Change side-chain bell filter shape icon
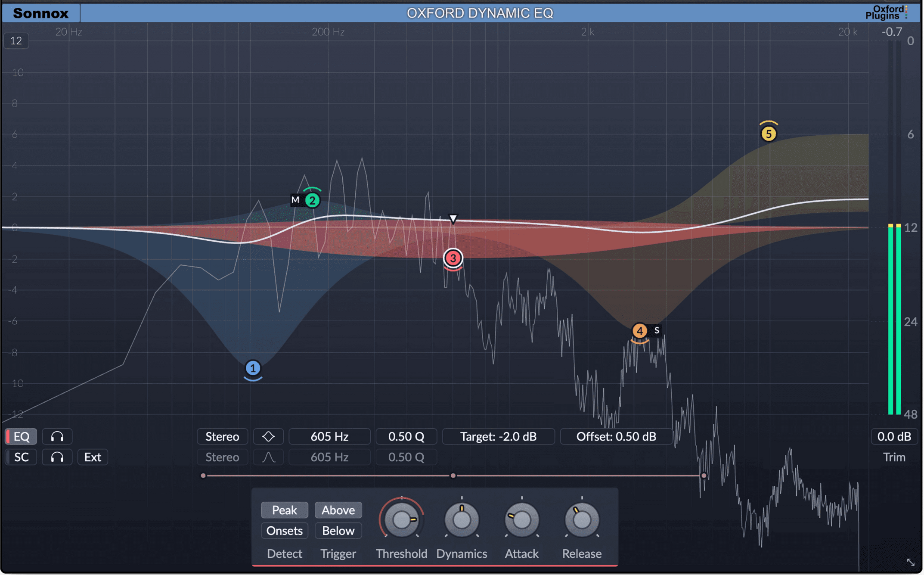The width and height of the screenshot is (924, 575). click(x=268, y=457)
